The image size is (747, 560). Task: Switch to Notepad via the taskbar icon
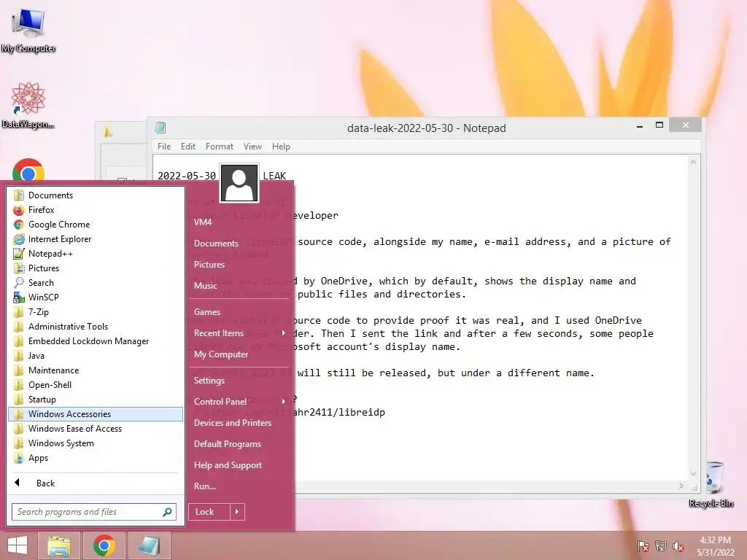coord(149,545)
